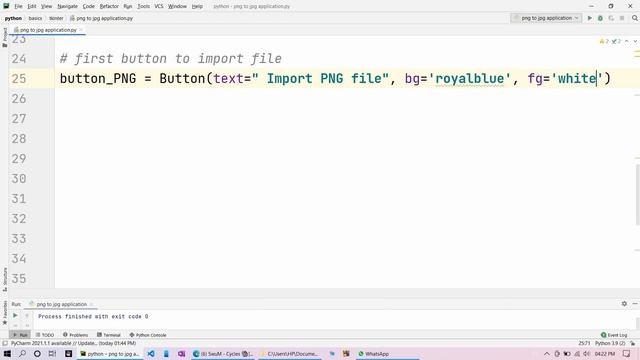This screenshot has width=640, height=360.
Task: Click green typo check count indicator
Action: [616, 41]
